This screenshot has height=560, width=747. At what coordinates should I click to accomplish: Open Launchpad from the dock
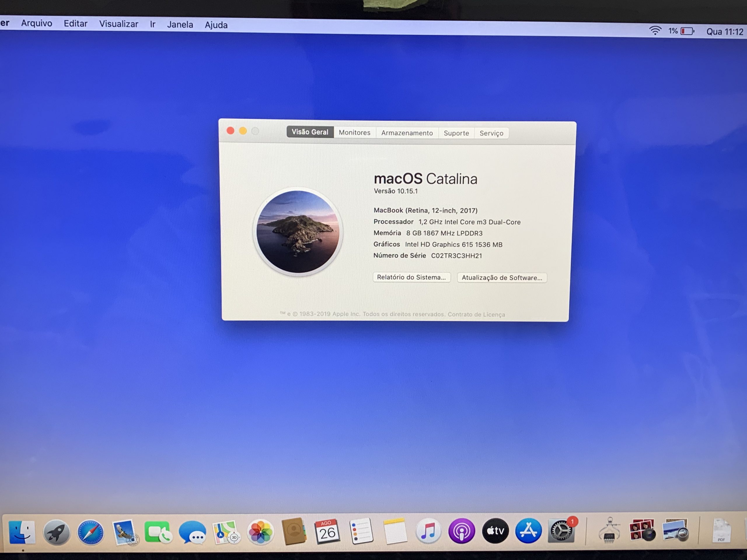point(56,532)
